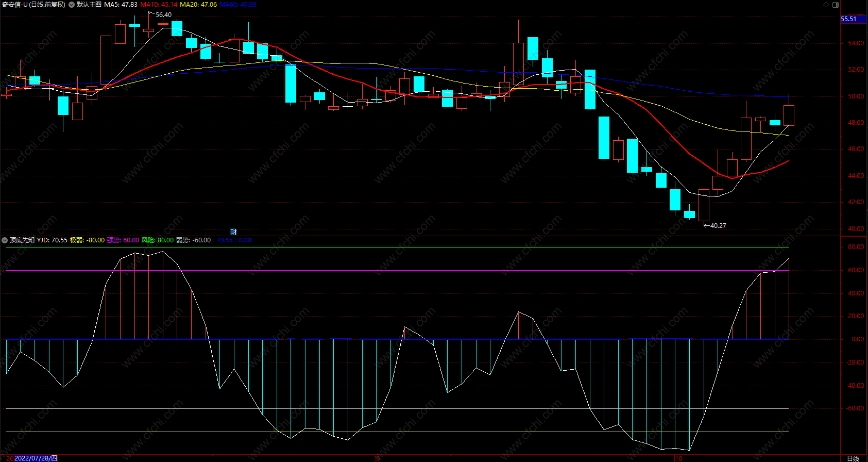Expand the main chart indicator dropdown arrow
Viewport: 868px width, 462px height.
[x=72, y=5]
